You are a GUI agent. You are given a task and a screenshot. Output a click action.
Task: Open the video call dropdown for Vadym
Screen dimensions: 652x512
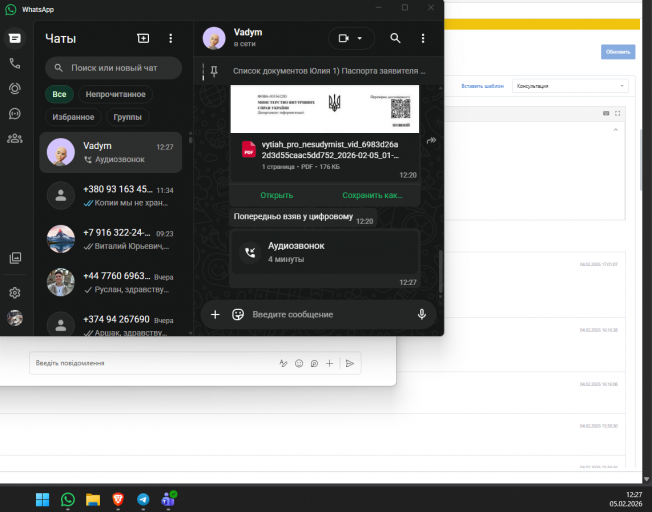coord(351,38)
